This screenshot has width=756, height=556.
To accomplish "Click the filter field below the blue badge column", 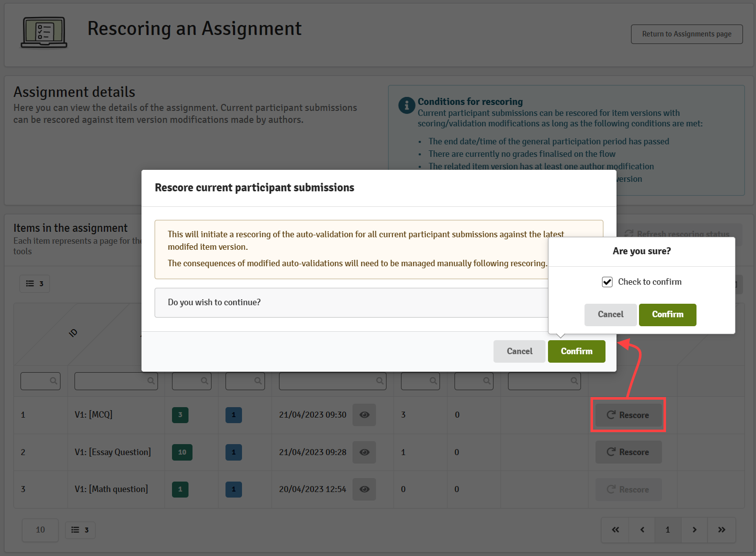I will pyautogui.click(x=245, y=381).
